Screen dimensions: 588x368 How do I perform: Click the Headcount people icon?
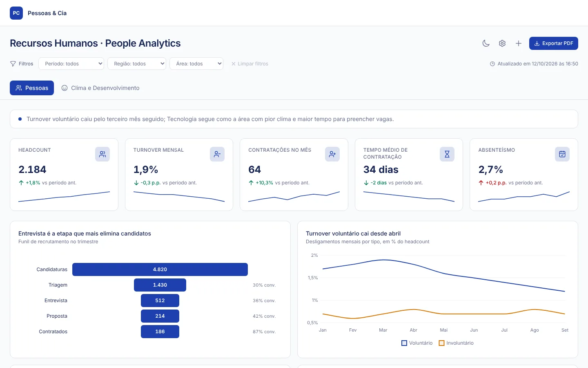point(102,154)
